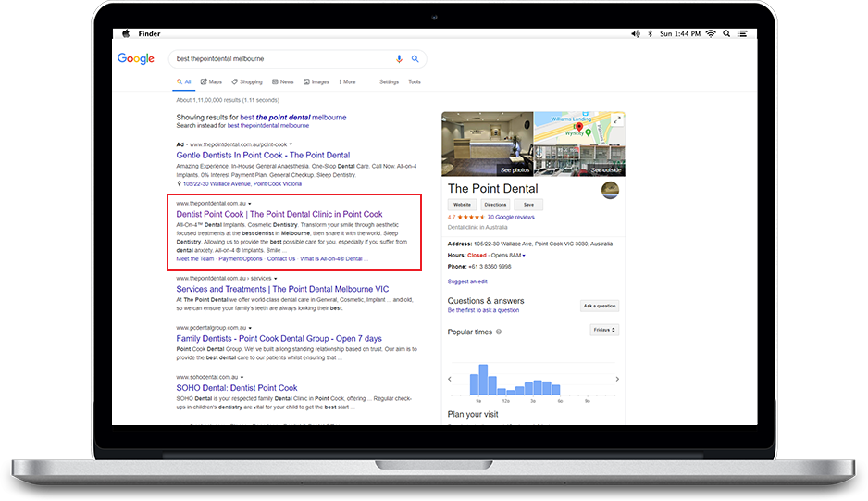Click 'best the point dental melbourne' suggestion
The width and height of the screenshot is (868, 501).
coord(293,118)
